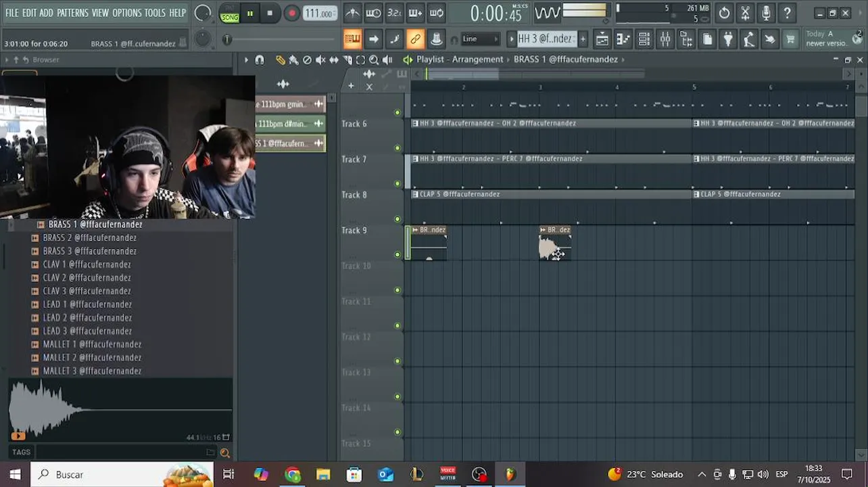
Task: Toggle the playlist magnet snap icon
Action: click(x=260, y=60)
